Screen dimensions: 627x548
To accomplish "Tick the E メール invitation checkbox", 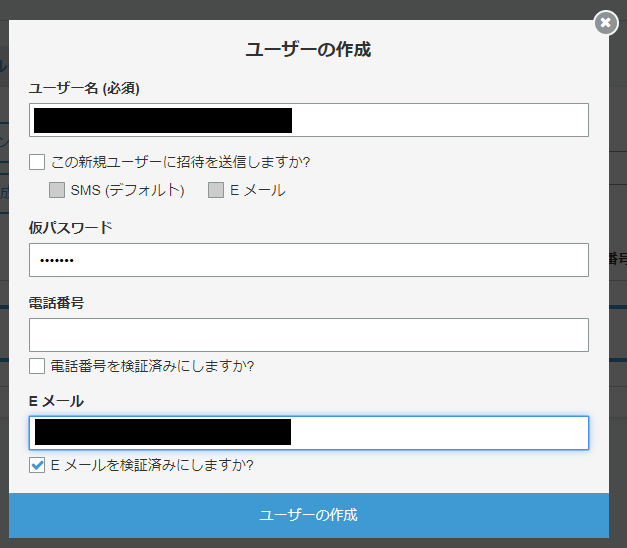I will [216, 190].
